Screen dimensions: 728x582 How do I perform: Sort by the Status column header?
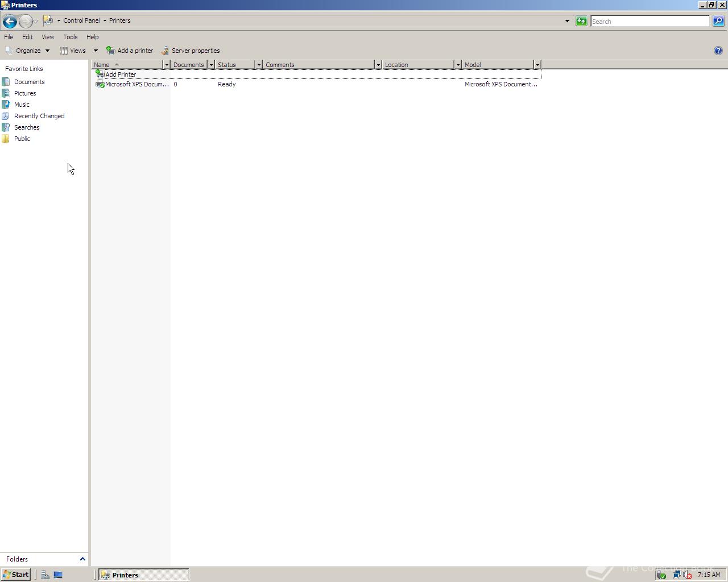tap(235, 65)
